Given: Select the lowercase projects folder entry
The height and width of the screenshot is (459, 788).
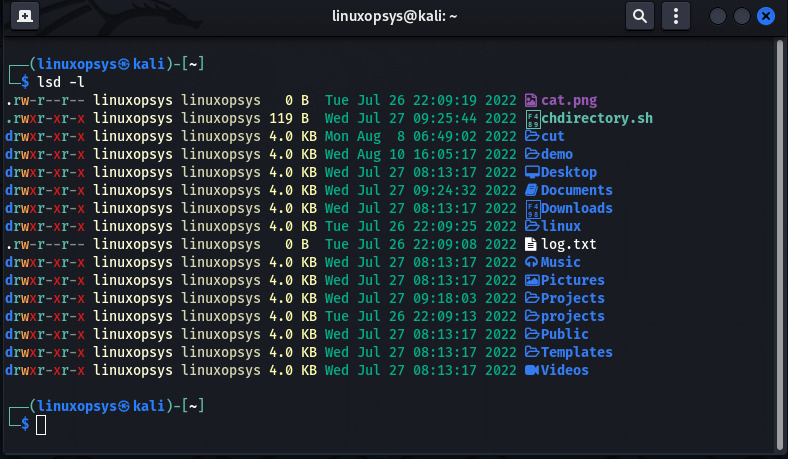Looking at the screenshot, I should [572, 316].
